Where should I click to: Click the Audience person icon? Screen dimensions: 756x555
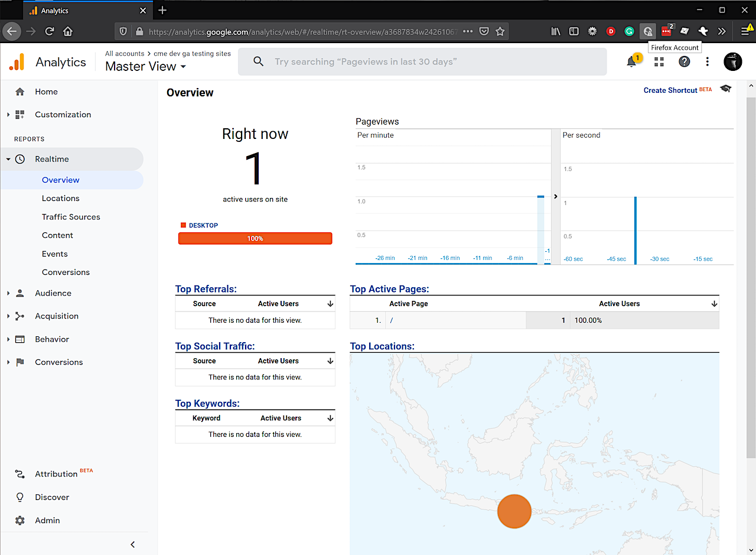(20, 293)
